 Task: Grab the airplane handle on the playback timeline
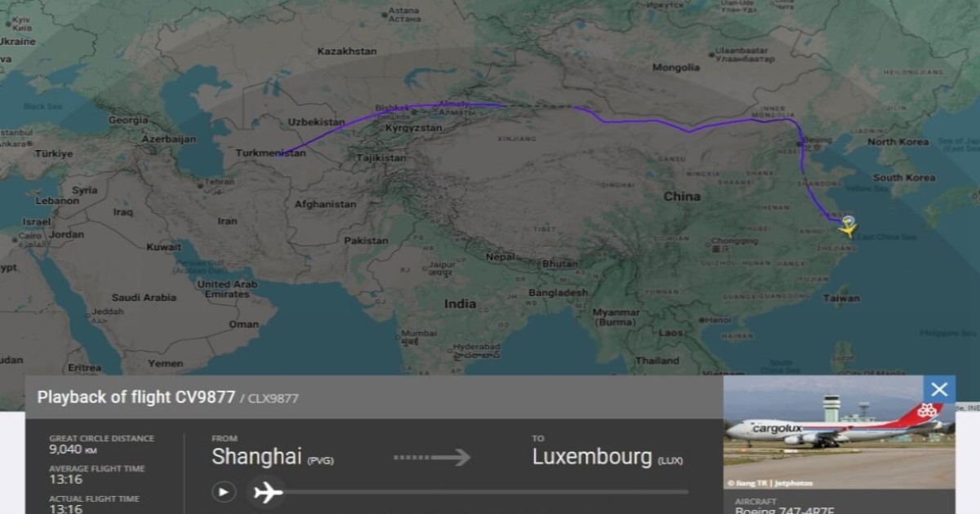click(x=267, y=492)
